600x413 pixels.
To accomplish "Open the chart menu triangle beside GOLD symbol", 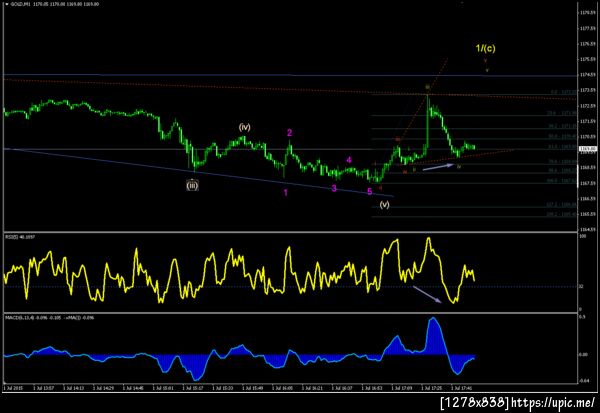I will click(7, 4).
